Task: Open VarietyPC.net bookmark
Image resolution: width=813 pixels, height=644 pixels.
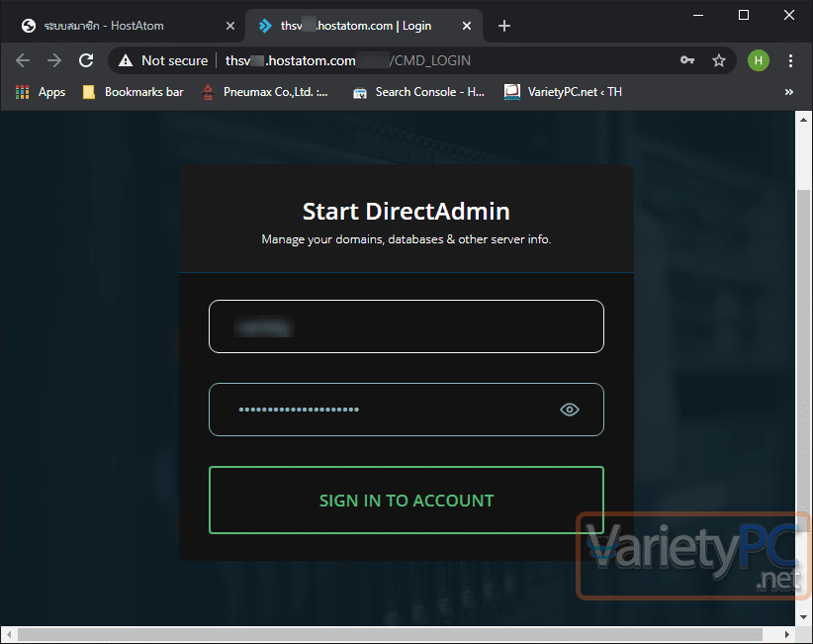Action: click(x=563, y=92)
